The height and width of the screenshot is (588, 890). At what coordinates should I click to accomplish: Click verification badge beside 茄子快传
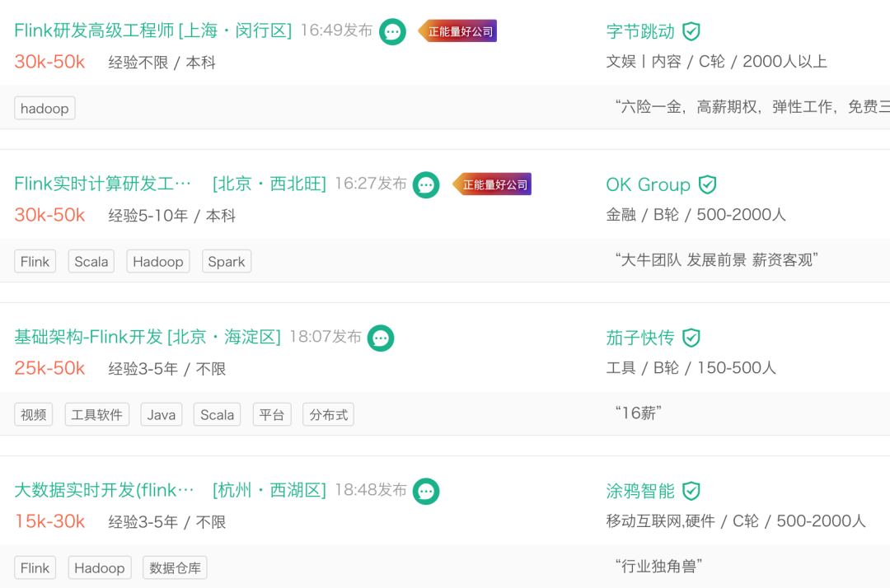pos(691,338)
